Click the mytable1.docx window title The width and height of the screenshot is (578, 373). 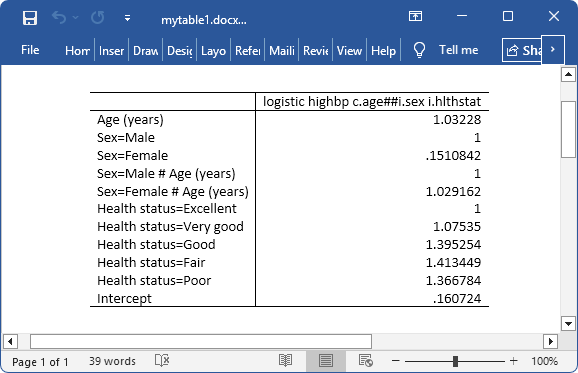click(204, 20)
